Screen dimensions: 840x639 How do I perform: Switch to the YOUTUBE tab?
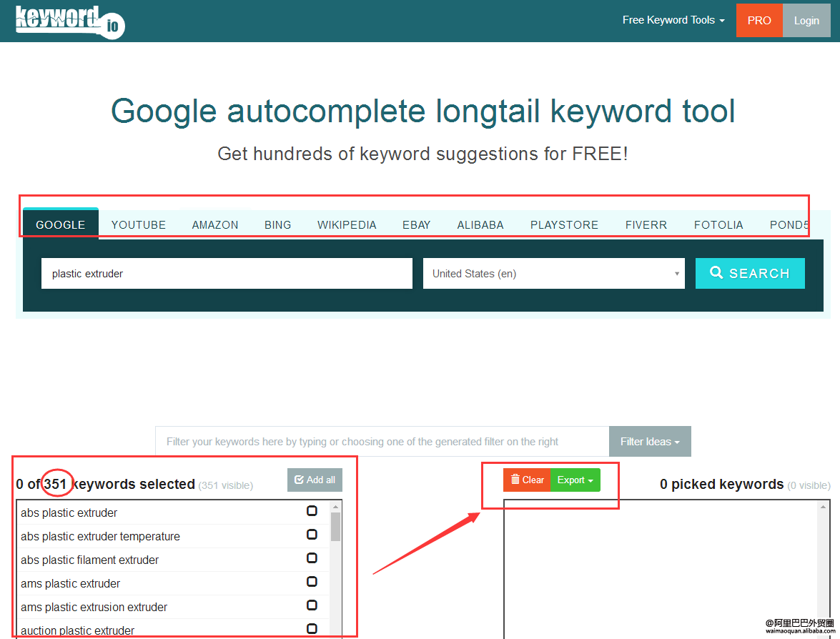[138, 225]
